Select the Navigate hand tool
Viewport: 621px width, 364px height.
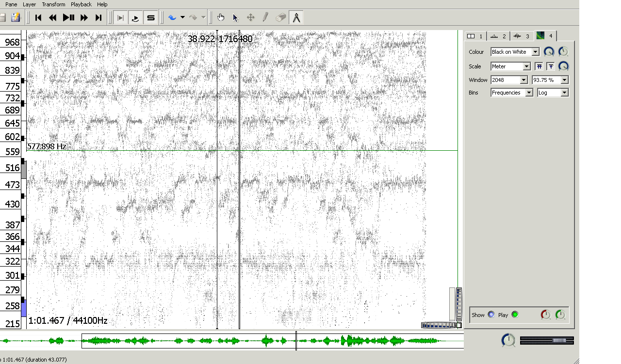pos(221,18)
